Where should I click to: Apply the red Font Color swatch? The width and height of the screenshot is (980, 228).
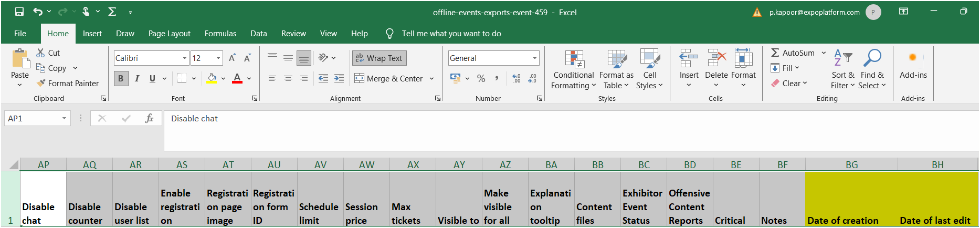click(x=237, y=78)
